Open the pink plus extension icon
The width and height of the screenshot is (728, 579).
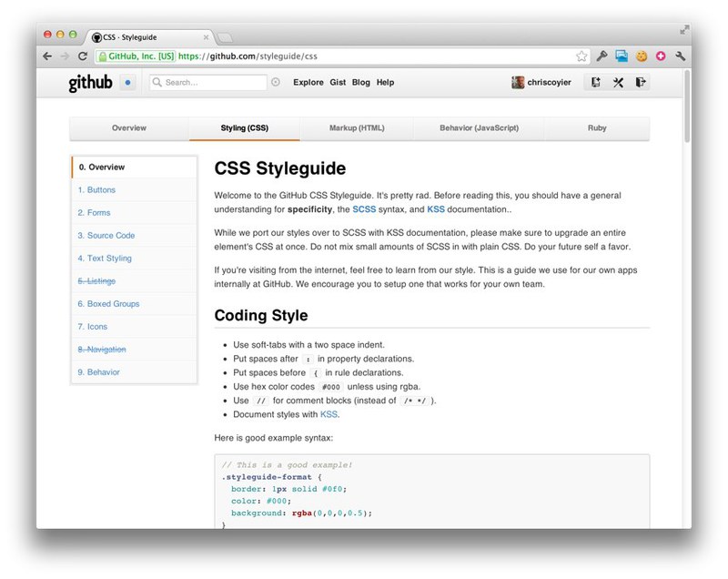[660, 56]
